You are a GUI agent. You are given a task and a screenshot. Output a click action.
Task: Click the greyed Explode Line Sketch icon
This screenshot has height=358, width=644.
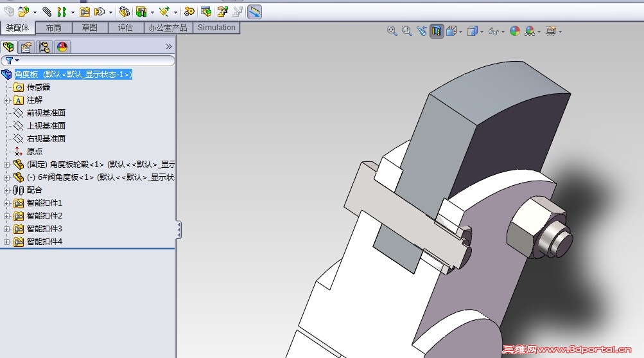238,12
